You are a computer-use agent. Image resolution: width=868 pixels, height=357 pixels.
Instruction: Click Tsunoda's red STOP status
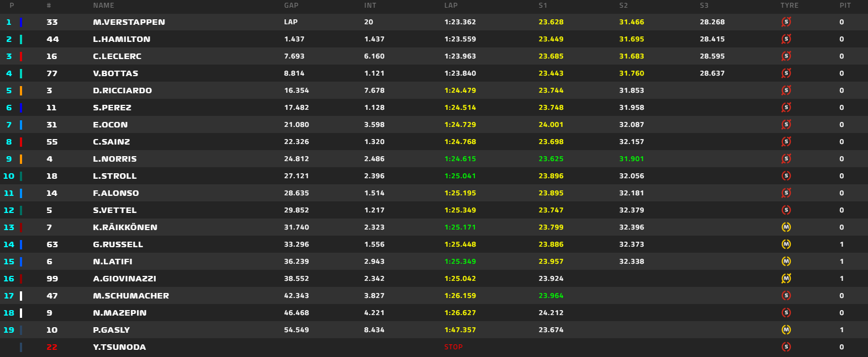pos(453,347)
